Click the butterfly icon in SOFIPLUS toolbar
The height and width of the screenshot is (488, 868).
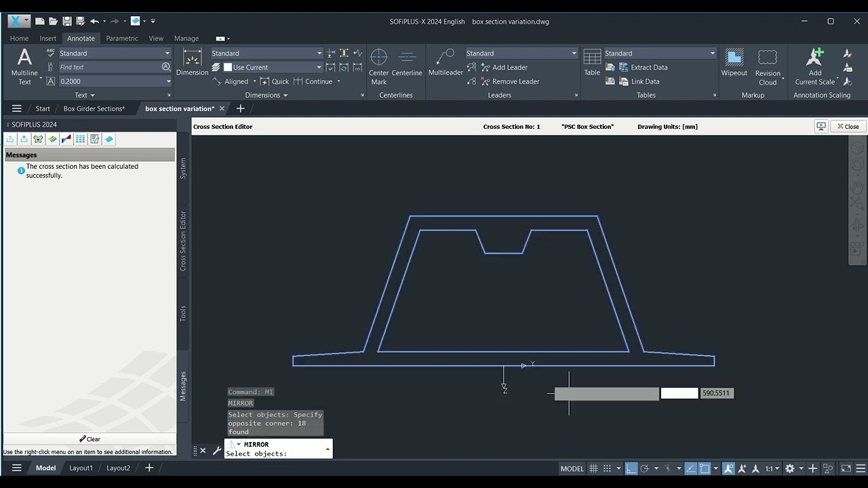38,139
